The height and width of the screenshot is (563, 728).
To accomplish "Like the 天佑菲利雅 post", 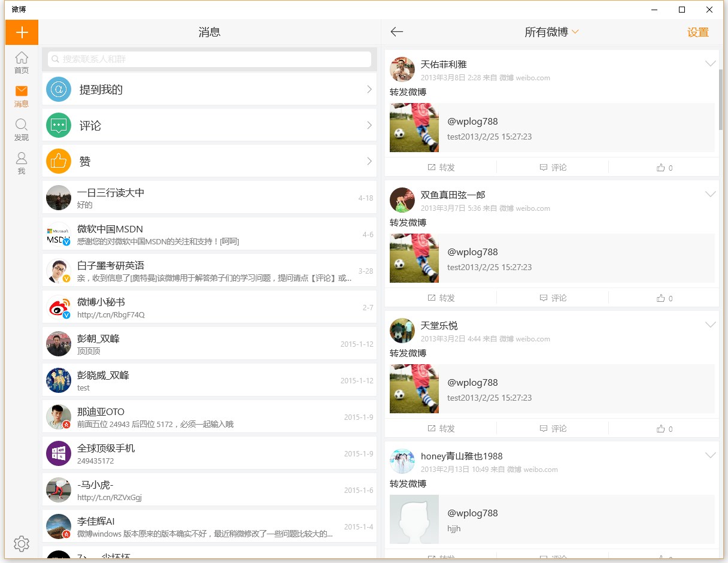I will coord(665,168).
